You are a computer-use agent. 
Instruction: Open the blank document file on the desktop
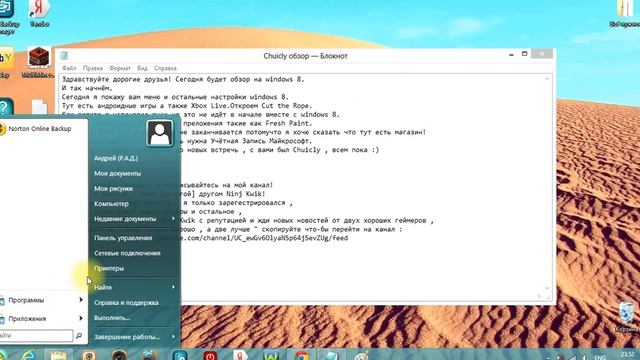(x=40, y=108)
